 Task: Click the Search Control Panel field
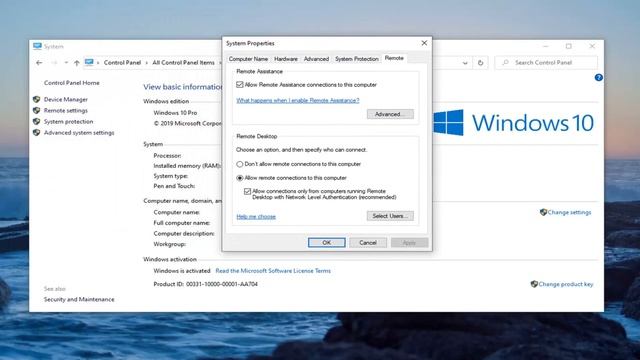[546, 62]
